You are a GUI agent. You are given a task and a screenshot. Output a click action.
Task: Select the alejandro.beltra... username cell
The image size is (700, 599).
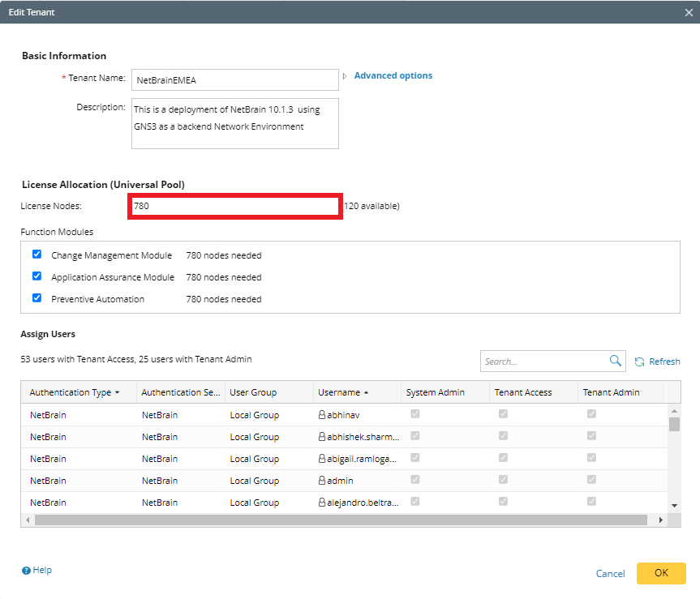click(x=357, y=503)
